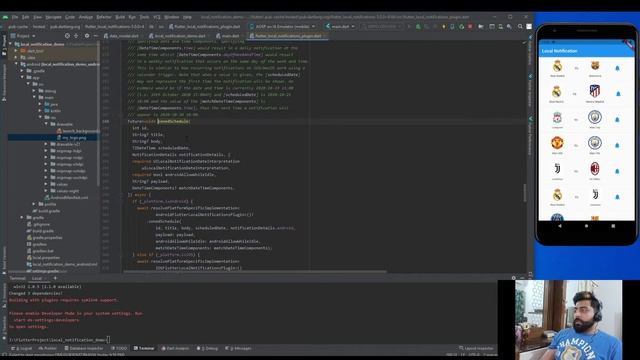Image resolution: width=640 pixels, height=360 pixels.
Task: Open the File menu
Action: pos(15,17)
